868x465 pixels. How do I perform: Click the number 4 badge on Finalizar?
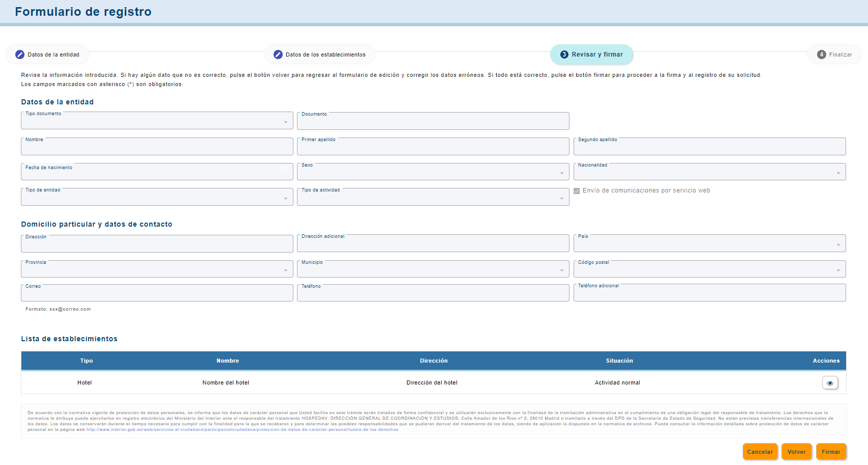[x=822, y=54]
